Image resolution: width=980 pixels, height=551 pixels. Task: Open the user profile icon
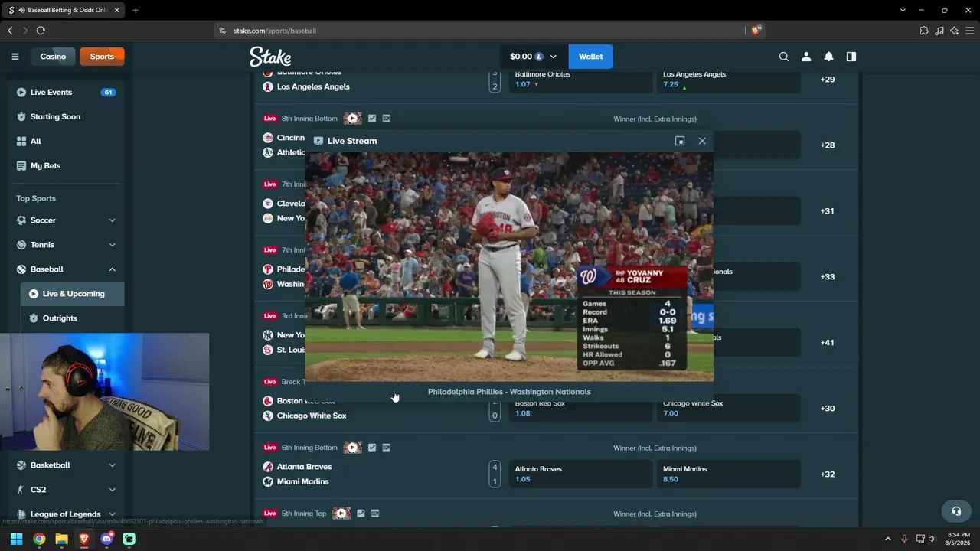pos(806,57)
